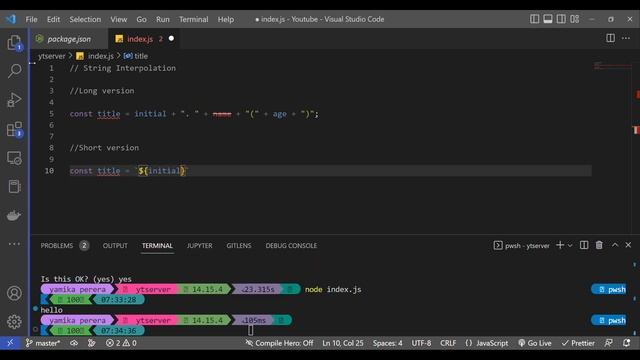Open the Accounts menu
The width and height of the screenshot is (640, 360).
point(14,293)
